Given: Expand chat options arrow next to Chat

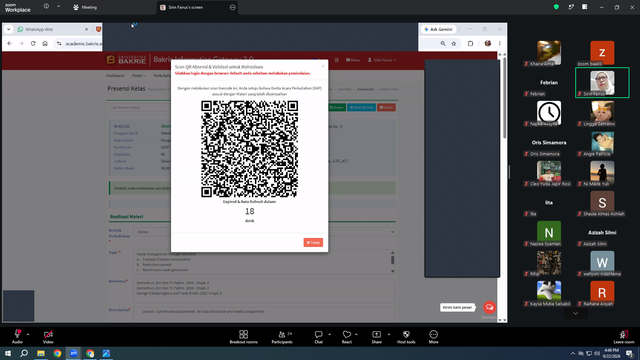Looking at the screenshot, I should pos(329,334).
